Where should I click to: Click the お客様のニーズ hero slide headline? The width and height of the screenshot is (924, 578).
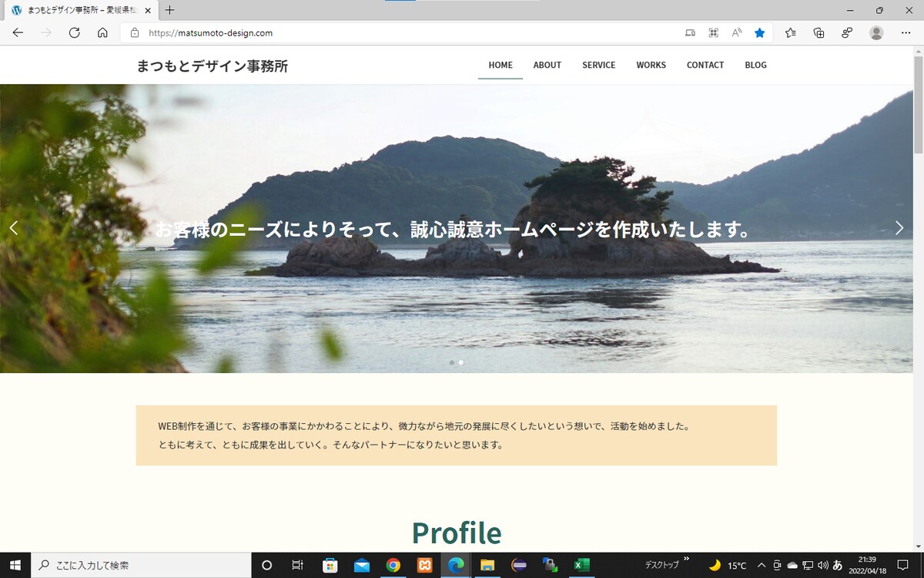453,230
